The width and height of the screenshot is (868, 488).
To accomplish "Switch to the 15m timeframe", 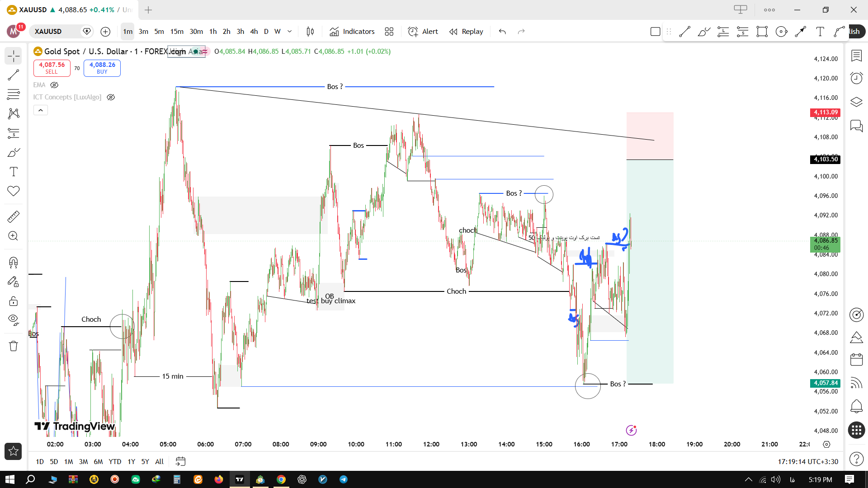I will pos(177,32).
